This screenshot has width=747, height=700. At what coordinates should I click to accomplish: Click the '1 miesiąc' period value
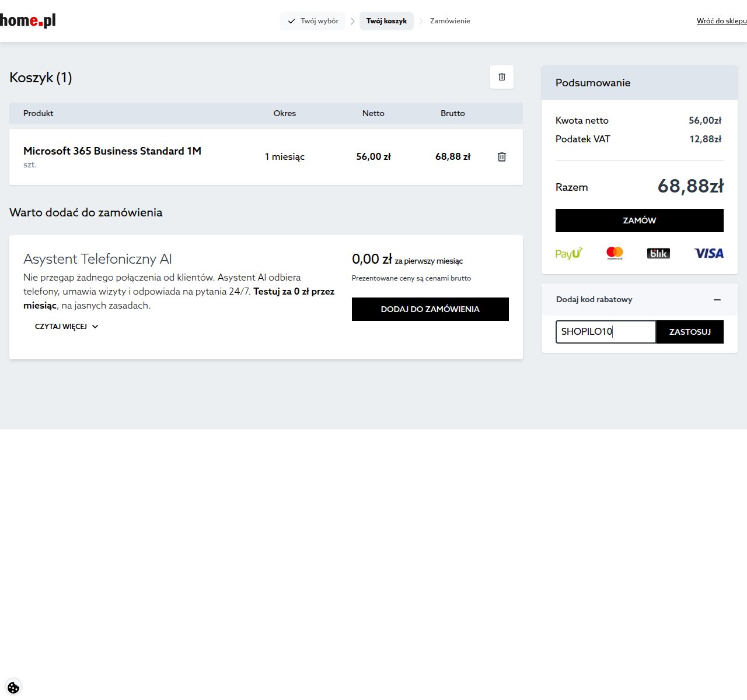[x=285, y=157]
